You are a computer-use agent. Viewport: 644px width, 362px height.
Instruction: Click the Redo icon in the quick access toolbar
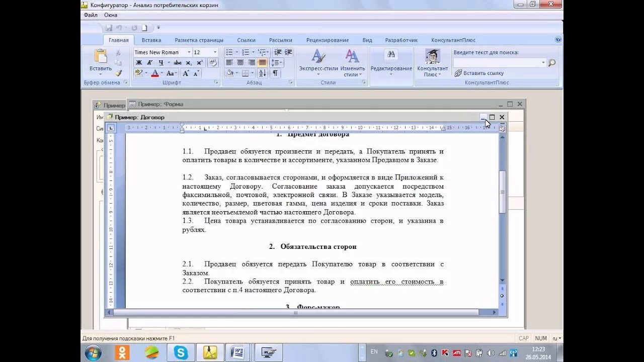(134, 28)
